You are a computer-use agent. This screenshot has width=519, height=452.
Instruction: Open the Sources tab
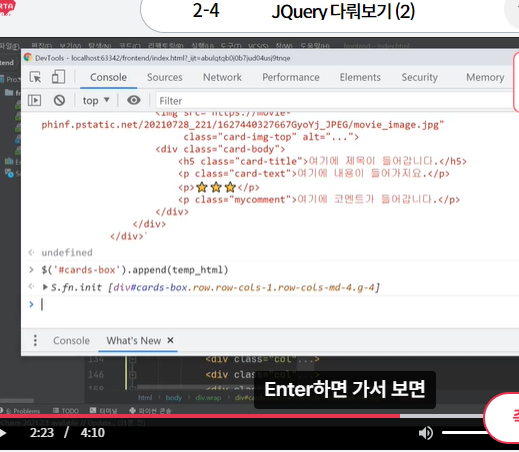(x=165, y=77)
